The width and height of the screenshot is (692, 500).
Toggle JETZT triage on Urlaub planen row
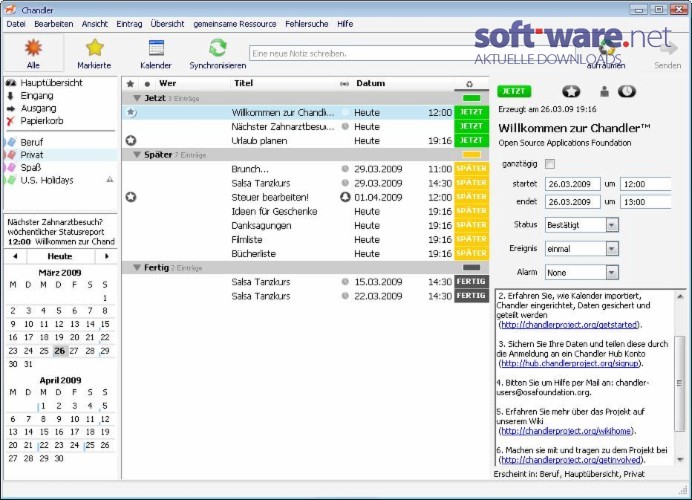click(471, 140)
